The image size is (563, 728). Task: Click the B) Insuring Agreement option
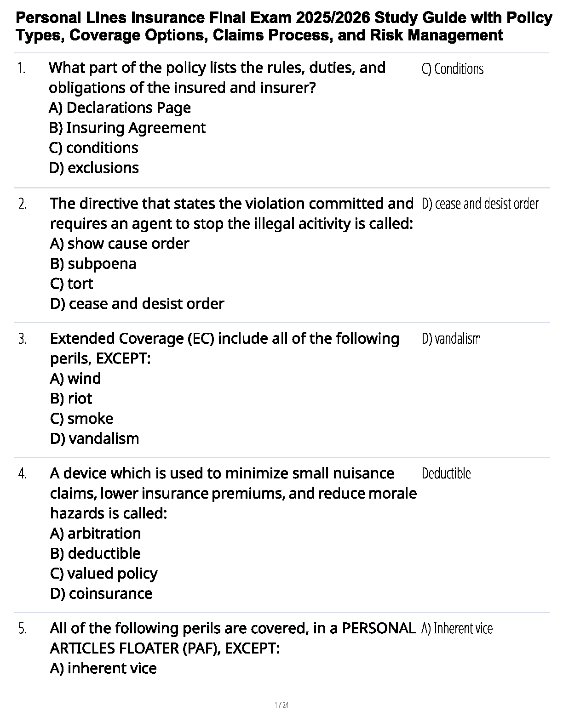(x=127, y=128)
